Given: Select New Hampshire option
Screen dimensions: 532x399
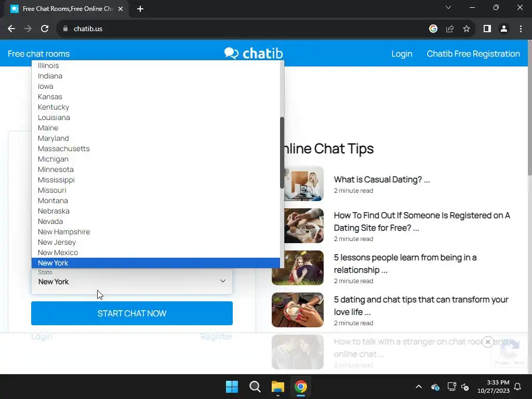Looking at the screenshot, I should [156, 232].
